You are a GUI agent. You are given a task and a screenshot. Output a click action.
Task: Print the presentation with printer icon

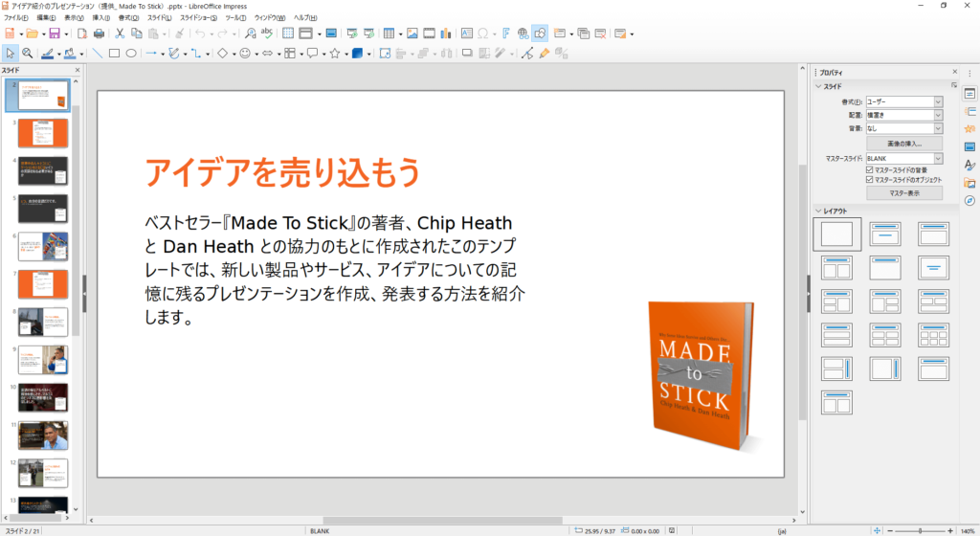point(99,33)
